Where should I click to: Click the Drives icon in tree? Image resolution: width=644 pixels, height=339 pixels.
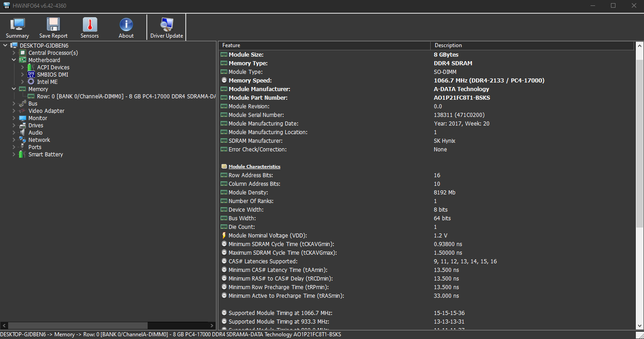(x=23, y=125)
